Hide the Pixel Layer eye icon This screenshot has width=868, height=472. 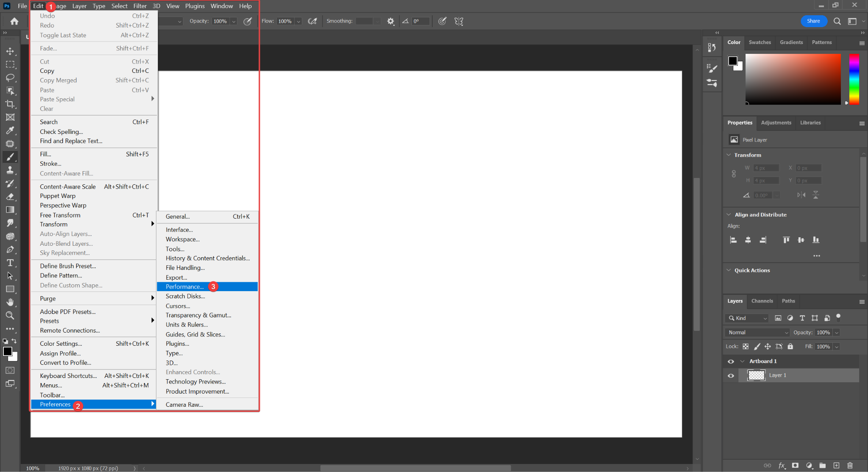(731, 375)
